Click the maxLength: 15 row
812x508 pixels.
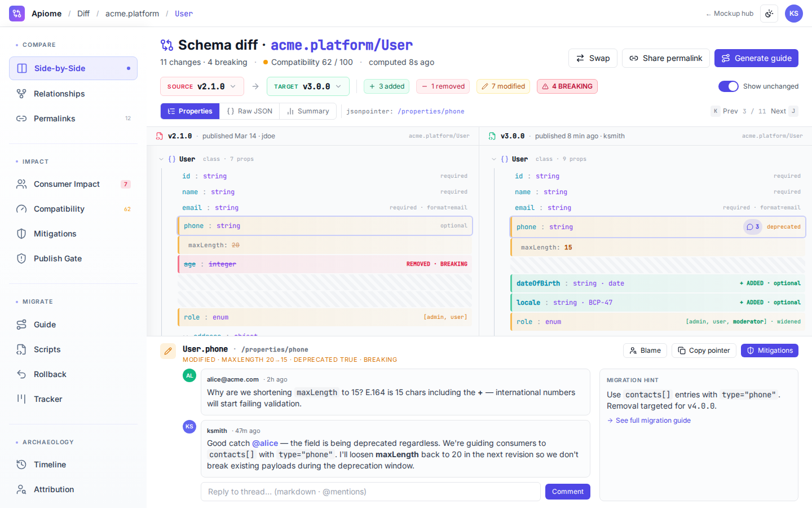click(657, 247)
